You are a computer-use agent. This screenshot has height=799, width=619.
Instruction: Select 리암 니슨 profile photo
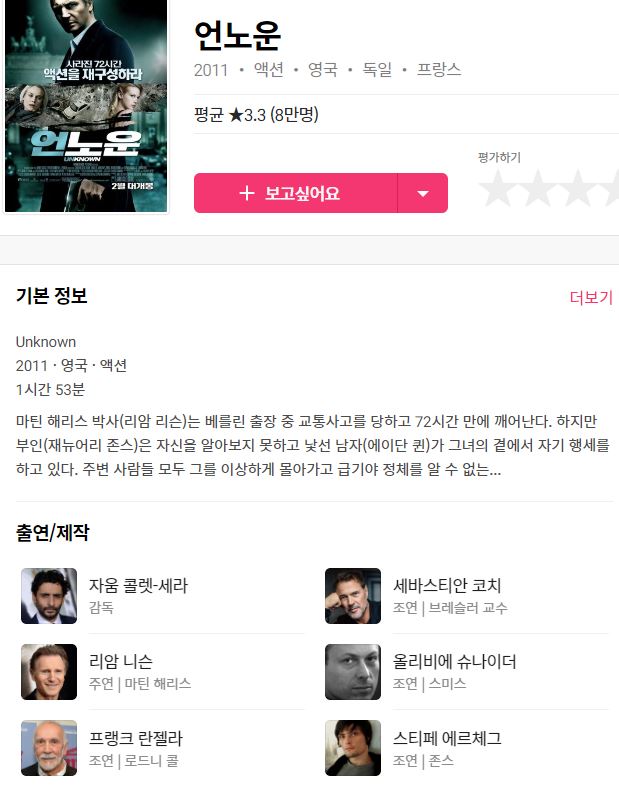(49, 672)
